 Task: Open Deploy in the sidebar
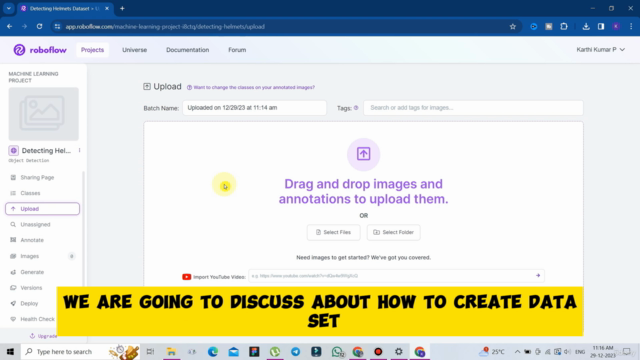[29, 303]
